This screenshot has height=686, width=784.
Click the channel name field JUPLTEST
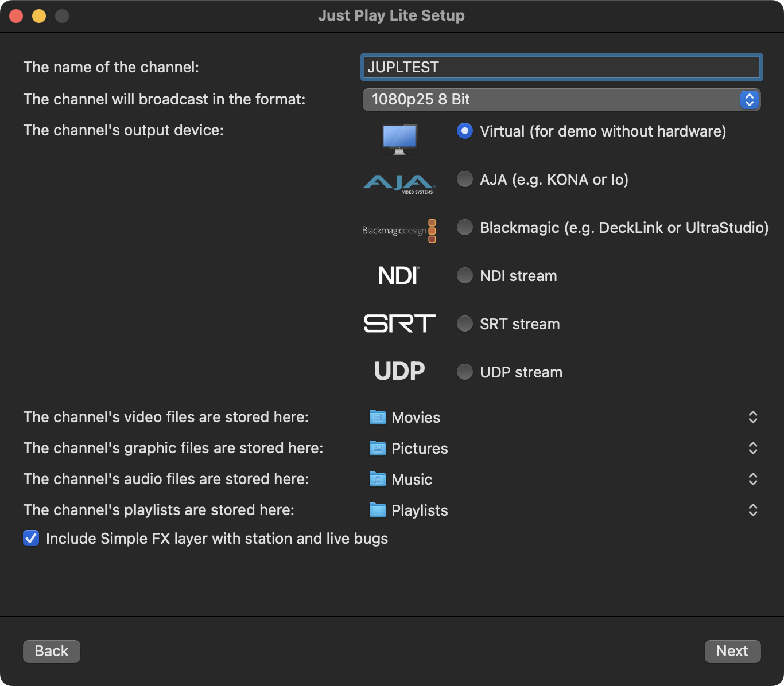561,68
